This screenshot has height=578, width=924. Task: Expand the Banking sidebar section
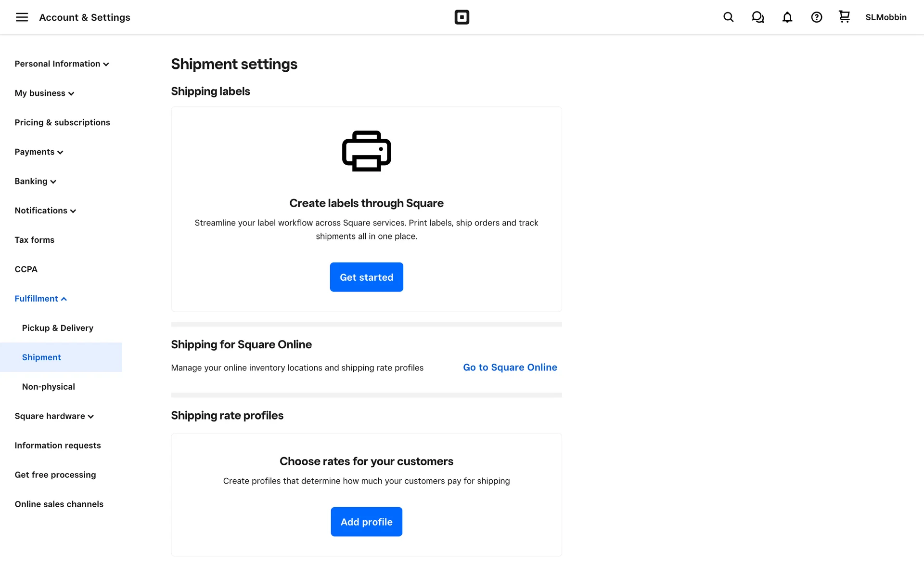click(x=35, y=182)
